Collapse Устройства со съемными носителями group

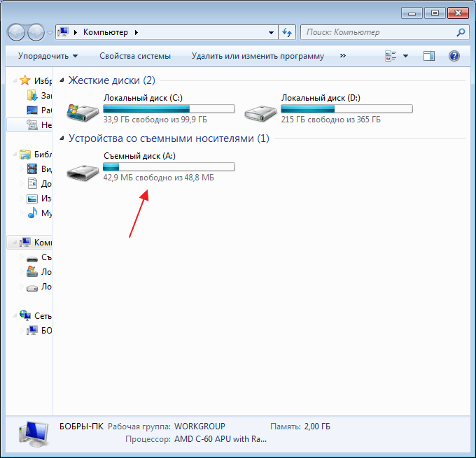coord(62,138)
